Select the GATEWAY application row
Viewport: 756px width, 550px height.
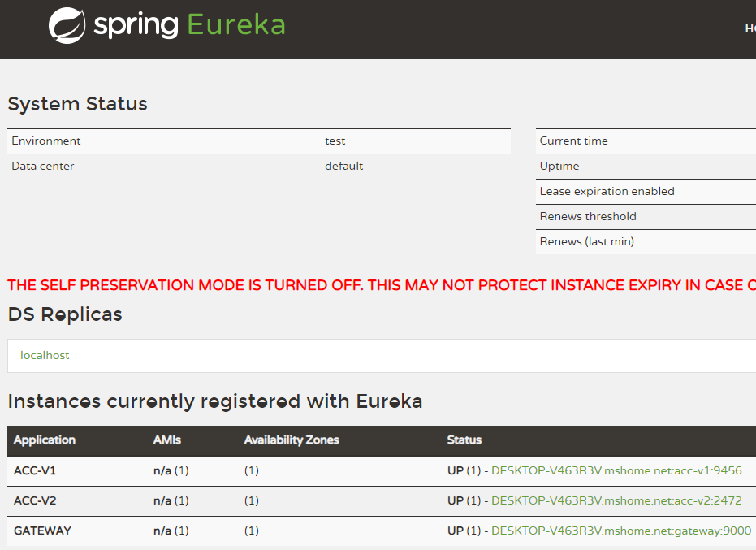(42, 531)
